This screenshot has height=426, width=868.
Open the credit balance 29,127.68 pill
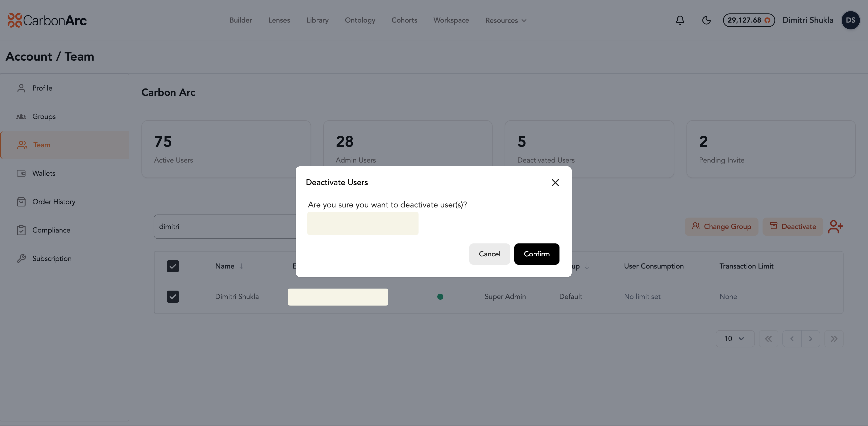[x=748, y=20]
